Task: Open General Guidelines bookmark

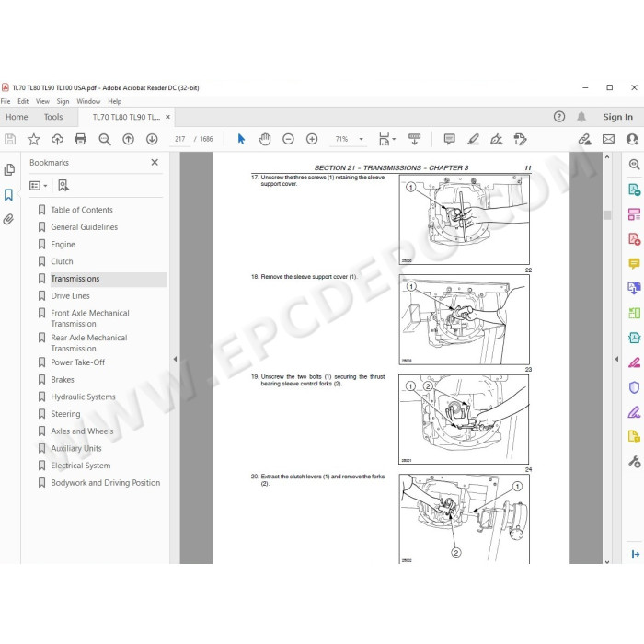Action: [x=85, y=227]
